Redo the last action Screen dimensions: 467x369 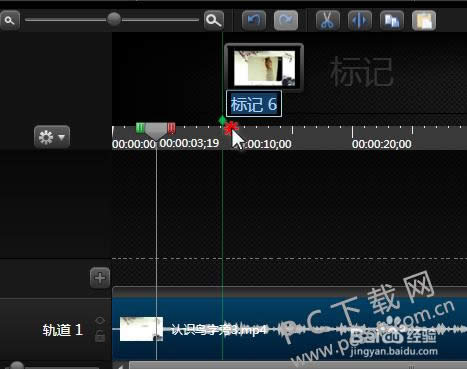tap(286, 20)
